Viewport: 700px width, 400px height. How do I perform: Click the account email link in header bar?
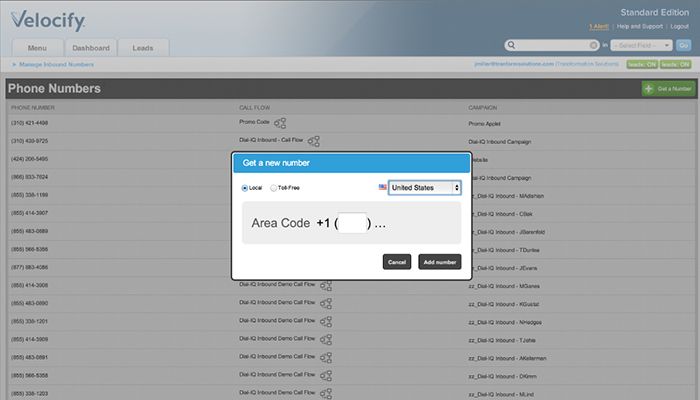pyautogui.click(x=514, y=64)
